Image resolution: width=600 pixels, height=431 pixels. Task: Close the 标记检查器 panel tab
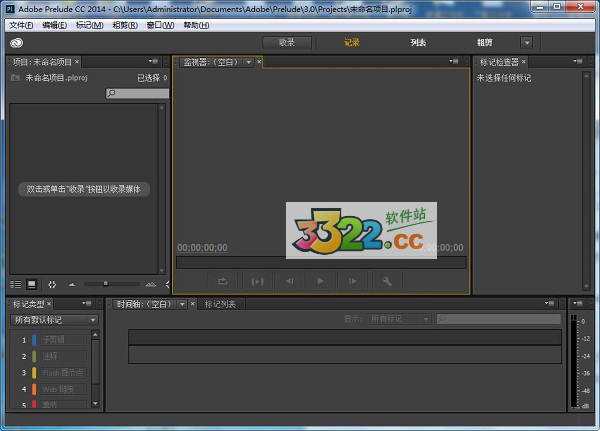click(x=523, y=61)
